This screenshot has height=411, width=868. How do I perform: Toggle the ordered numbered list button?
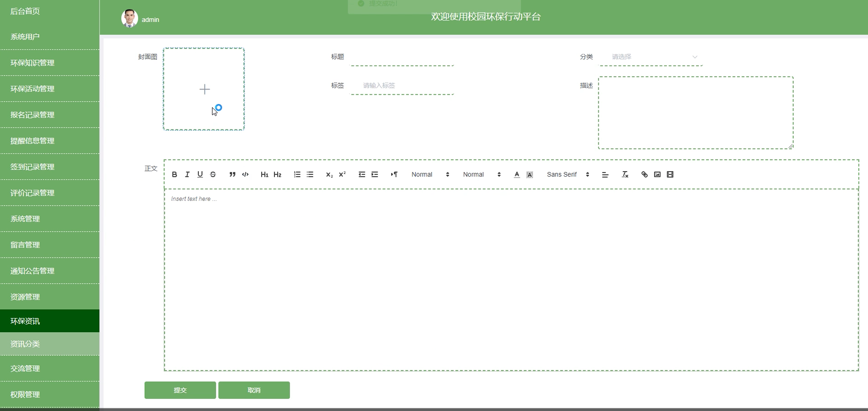point(297,175)
